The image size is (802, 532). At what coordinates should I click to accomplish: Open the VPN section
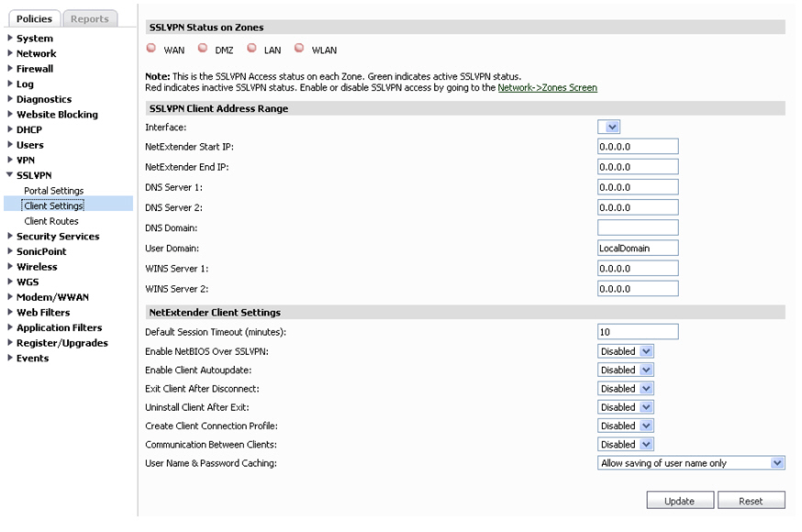click(26, 160)
